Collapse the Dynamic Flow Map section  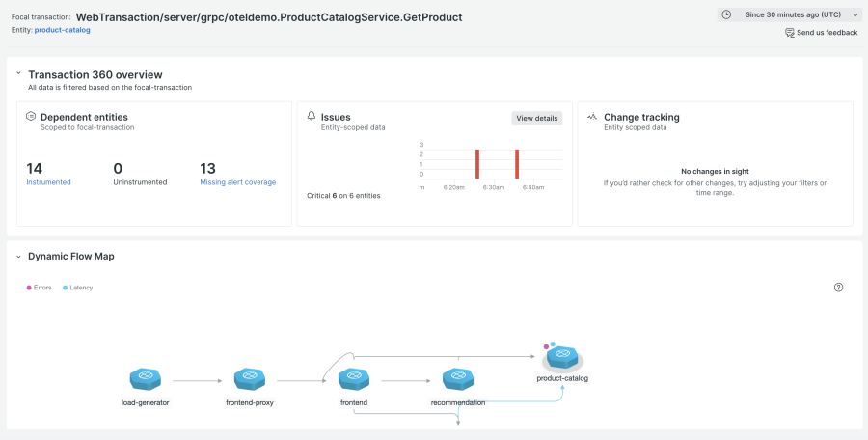coord(18,257)
